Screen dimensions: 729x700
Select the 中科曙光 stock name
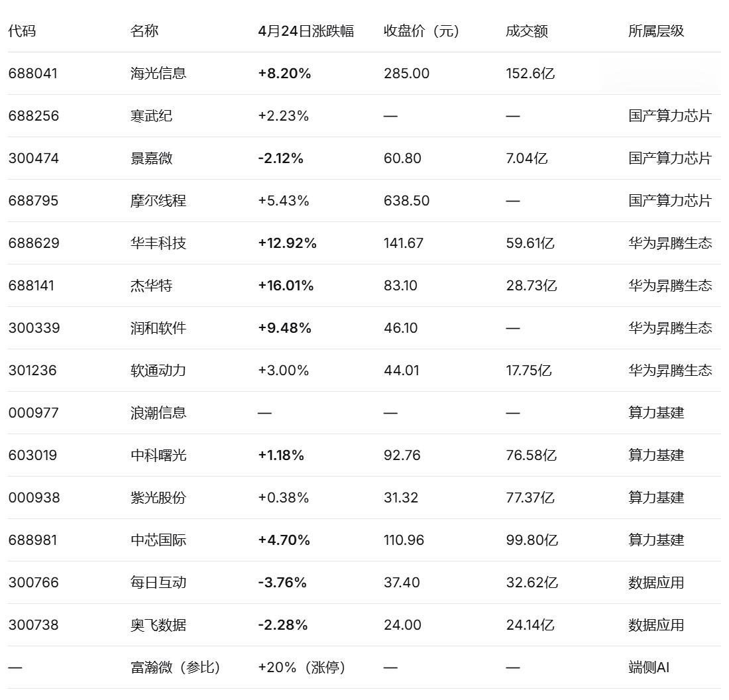pos(158,455)
